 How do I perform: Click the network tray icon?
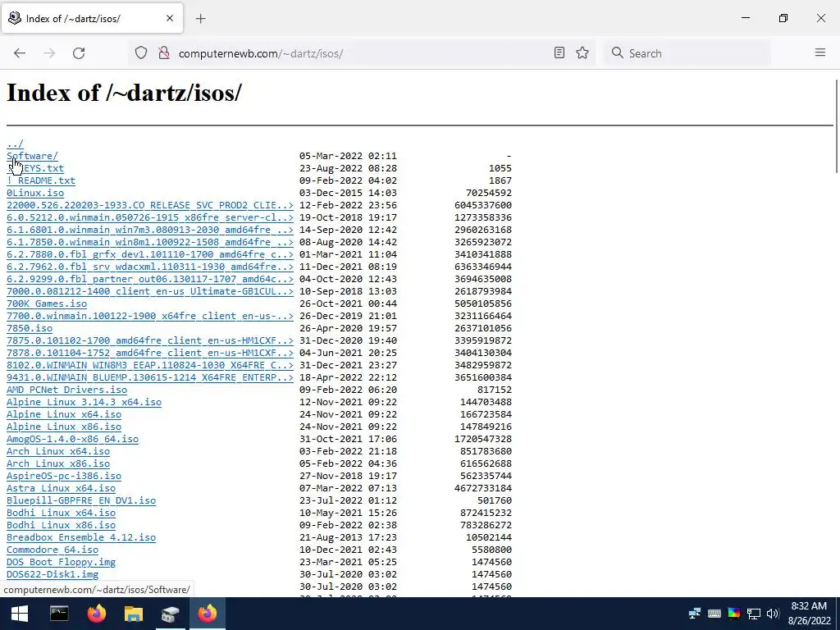pos(754,614)
